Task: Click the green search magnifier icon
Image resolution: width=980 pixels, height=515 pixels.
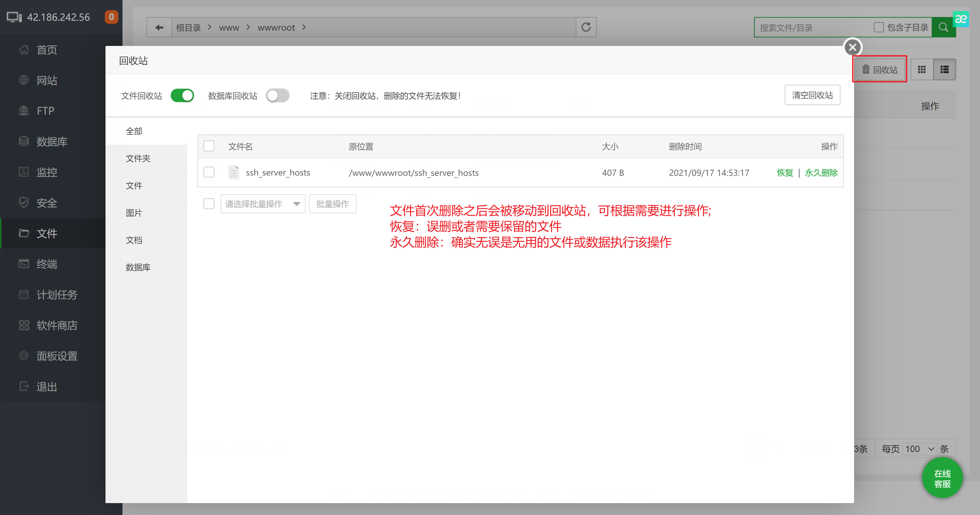Action: point(943,28)
